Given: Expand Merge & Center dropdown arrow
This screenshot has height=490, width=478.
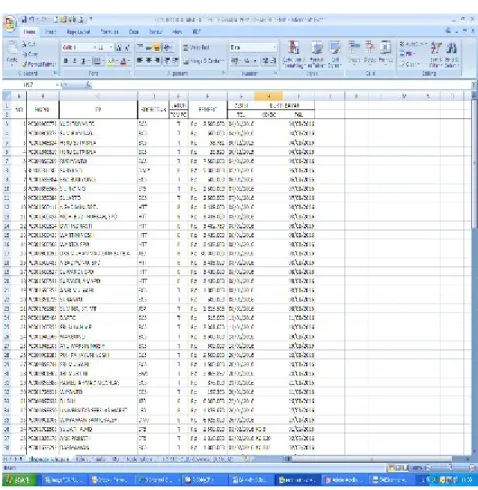Looking at the screenshot, I should click(x=222, y=61).
